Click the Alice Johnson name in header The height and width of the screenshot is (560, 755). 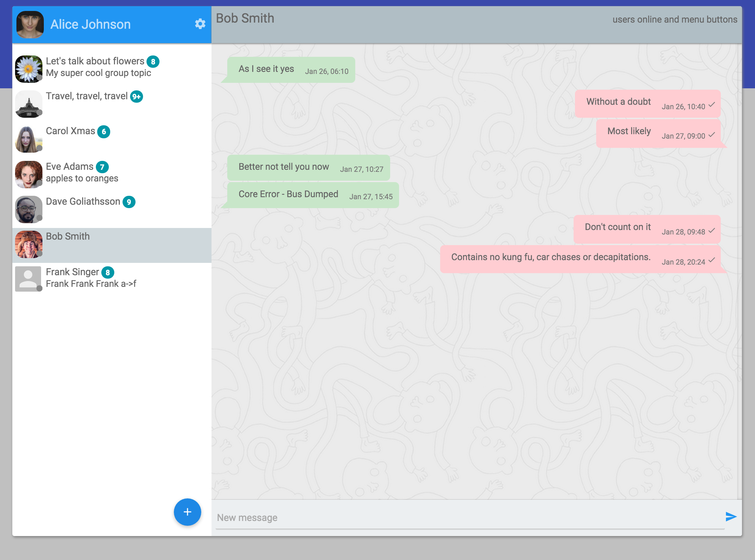[90, 24]
